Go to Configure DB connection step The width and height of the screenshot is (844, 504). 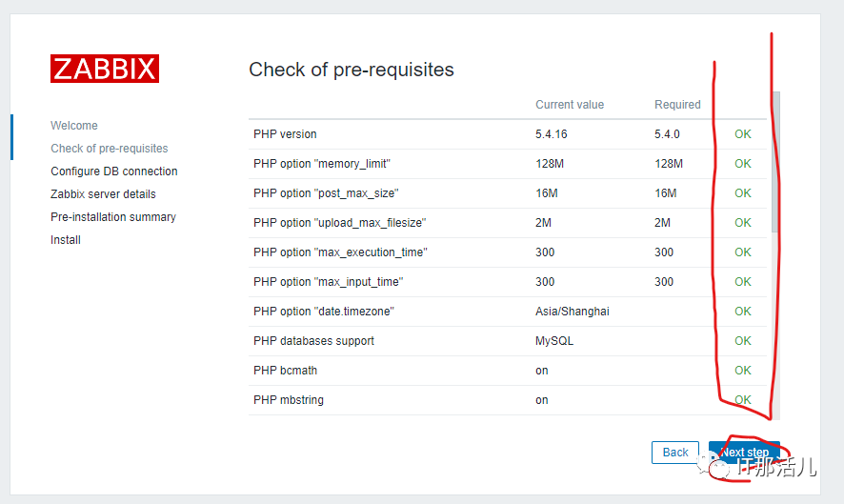pos(114,171)
